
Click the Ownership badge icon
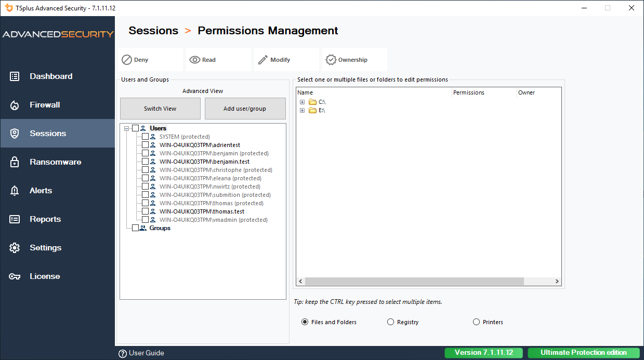331,60
